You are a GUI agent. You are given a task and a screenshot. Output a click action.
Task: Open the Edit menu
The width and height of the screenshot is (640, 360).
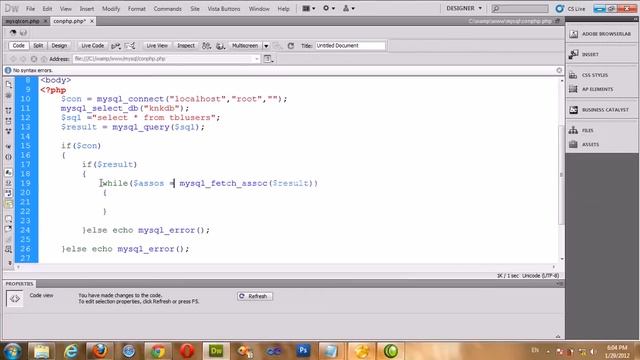coord(47,9)
